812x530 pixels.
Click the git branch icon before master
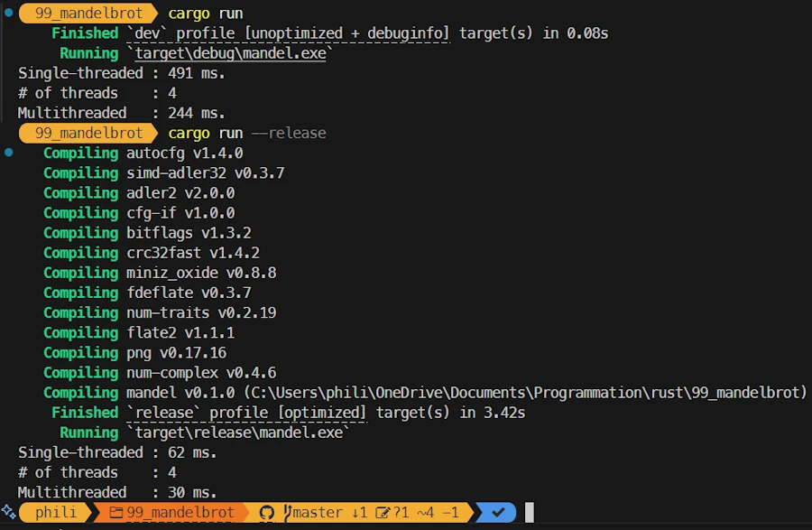288,512
